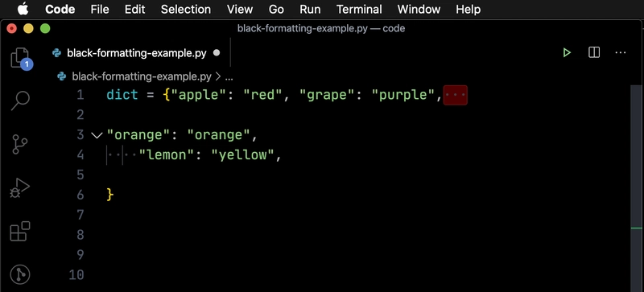Open the Run menu

(x=310, y=9)
